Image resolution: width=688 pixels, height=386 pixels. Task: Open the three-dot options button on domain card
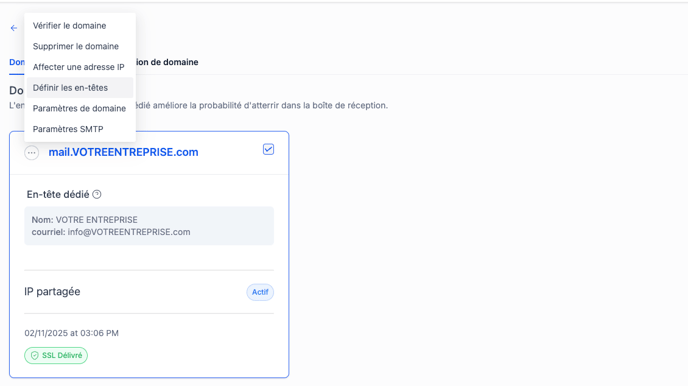32,153
